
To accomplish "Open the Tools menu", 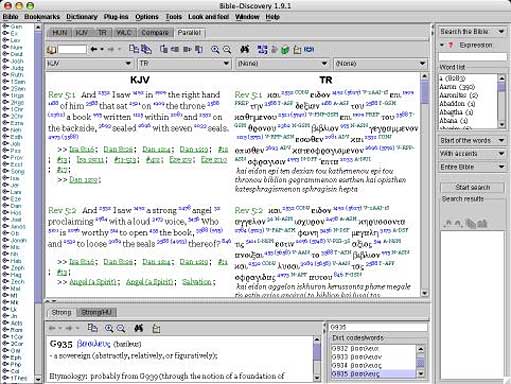I will (174, 17).
